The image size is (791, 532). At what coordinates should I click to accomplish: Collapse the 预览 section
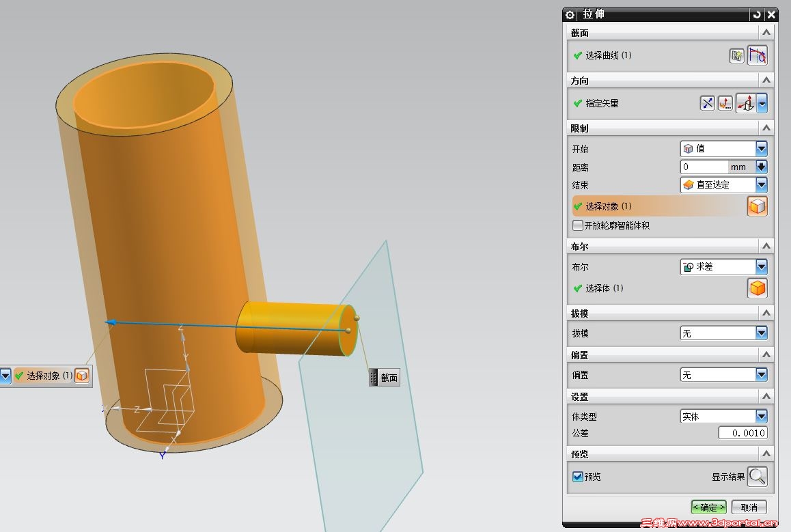tap(766, 454)
